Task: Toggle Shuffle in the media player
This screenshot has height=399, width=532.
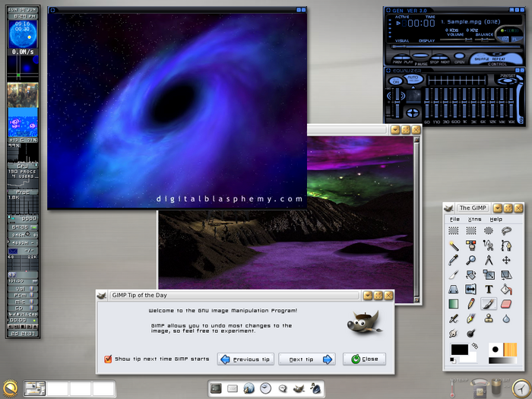Action: [480, 58]
